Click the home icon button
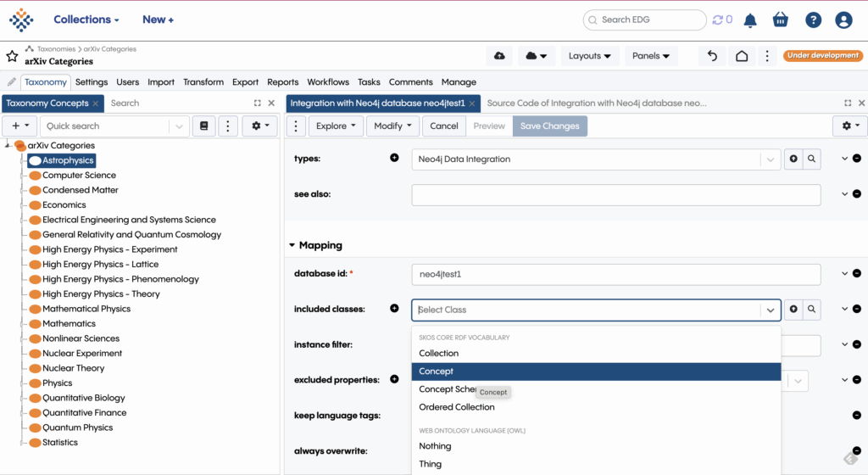 [742, 56]
